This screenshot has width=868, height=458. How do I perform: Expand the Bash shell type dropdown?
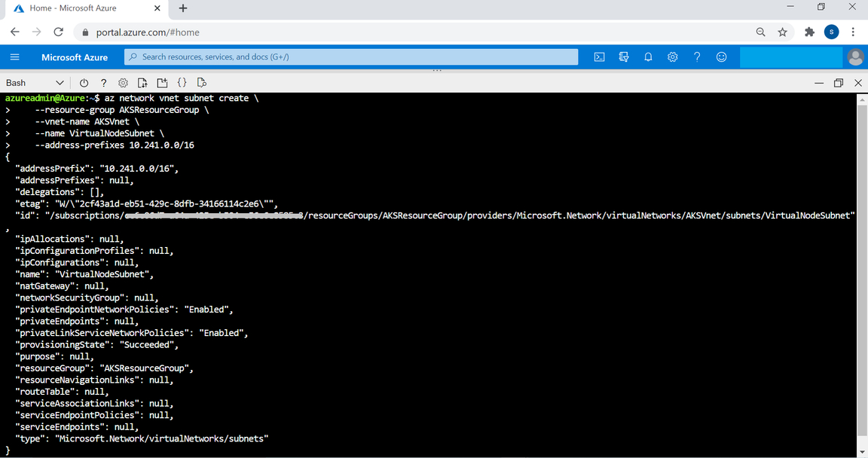(35, 83)
